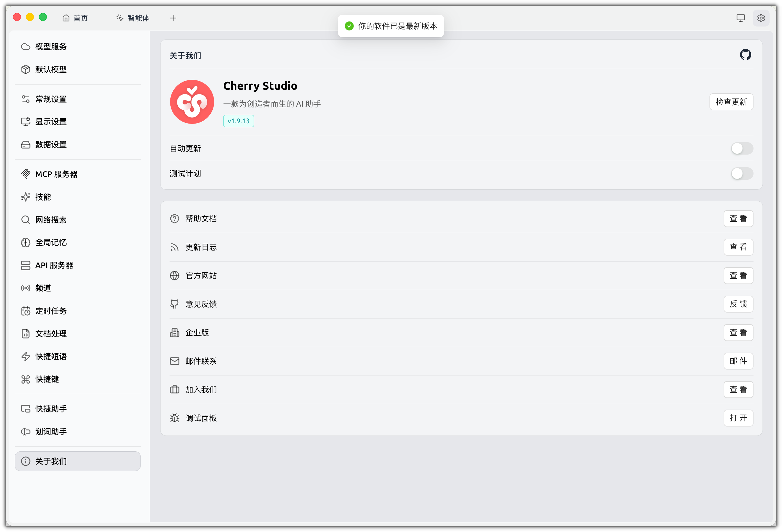Click the 一款为创造者而生的 AI 助手 tagline
The width and height of the screenshot is (782, 532).
coord(272,104)
